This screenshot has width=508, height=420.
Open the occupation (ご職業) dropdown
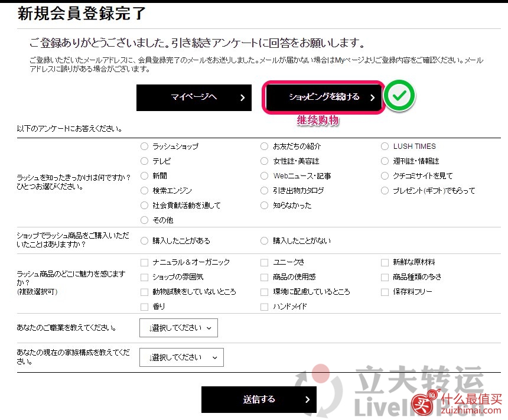[178, 328]
